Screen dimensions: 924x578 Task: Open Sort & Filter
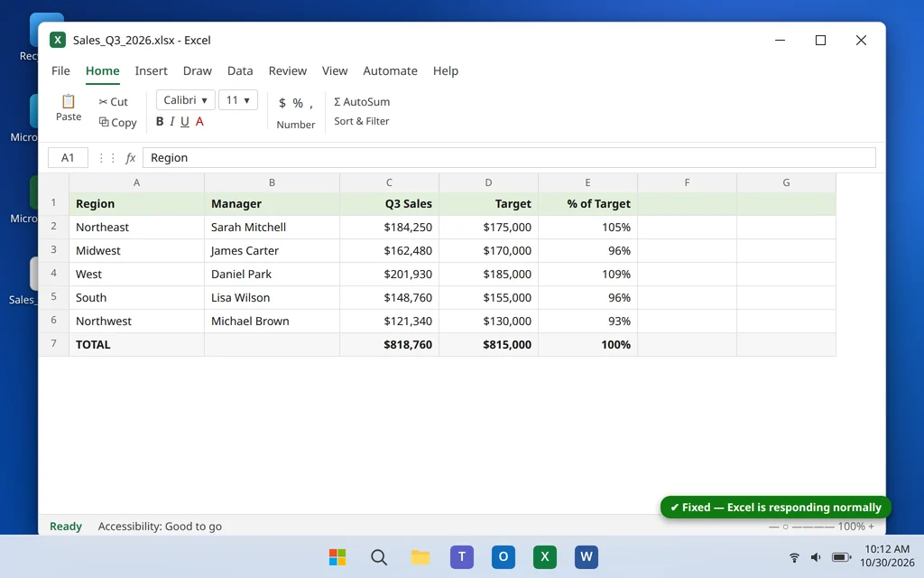point(362,121)
